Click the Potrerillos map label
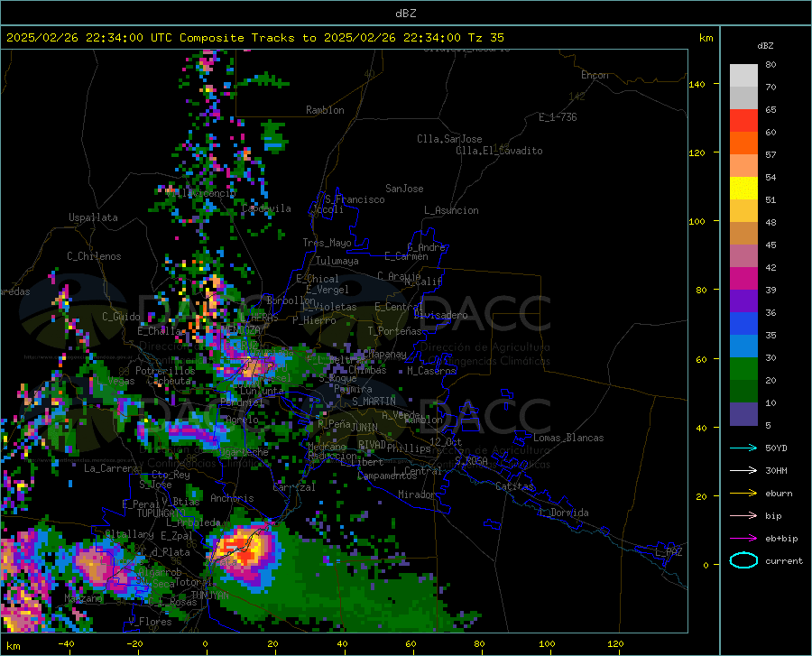Viewport: 812px width, 656px height. (165, 371)
